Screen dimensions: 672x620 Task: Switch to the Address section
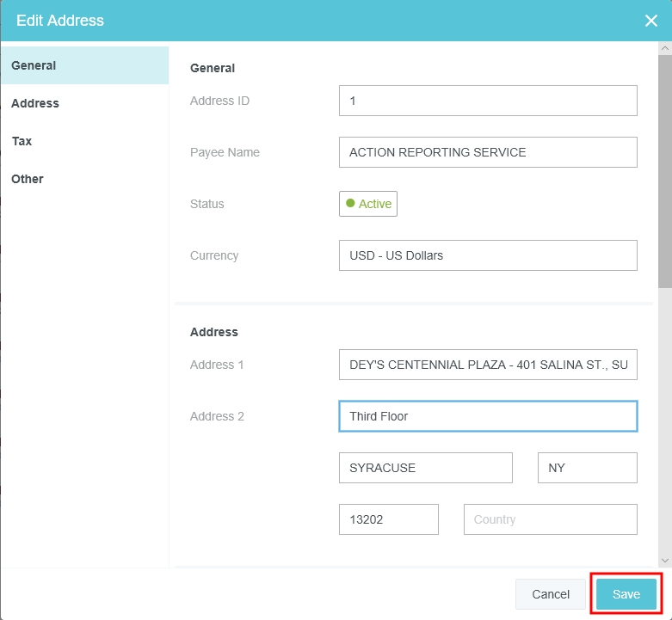point(84,103)
